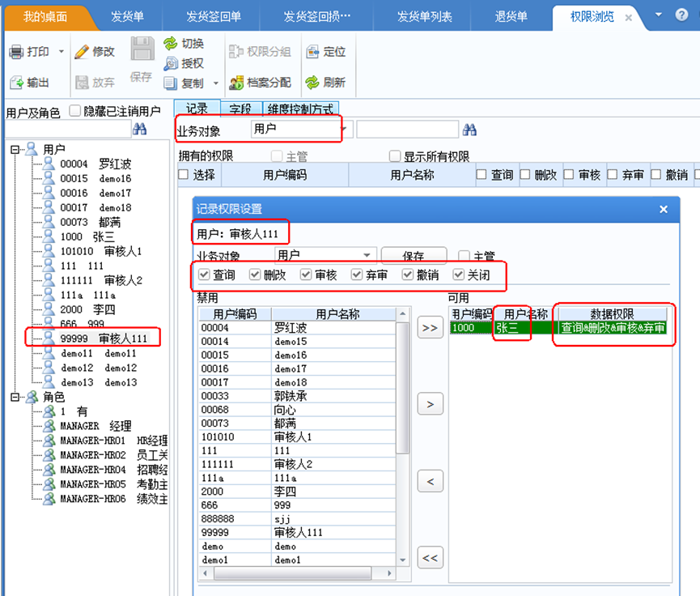Screen dimensions: 700x596
Task: Click binoculars search icon under 用户及角色
Action: tap(140, 129)
